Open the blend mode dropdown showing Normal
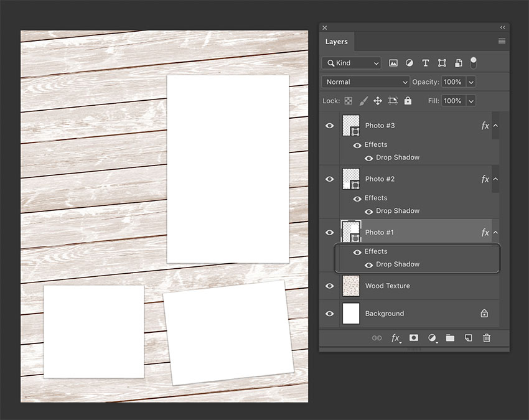Screen dimensions: 529x420 pos(365,82)
